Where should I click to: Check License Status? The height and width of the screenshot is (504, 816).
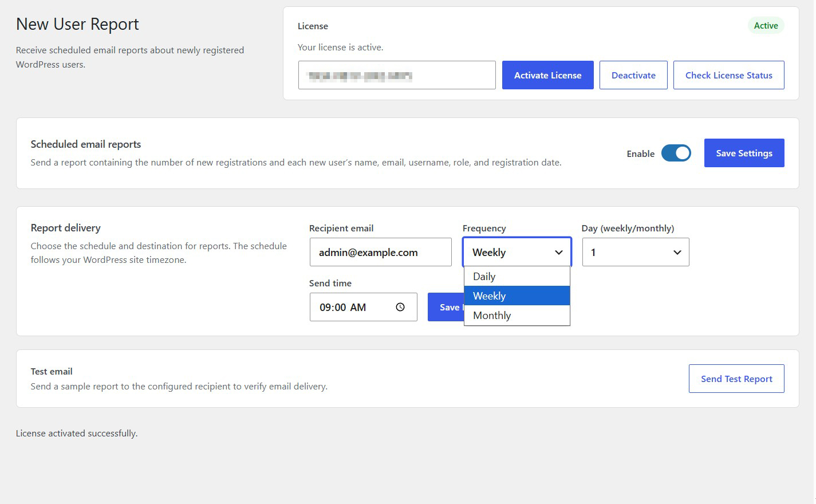(x=728, y=75)
